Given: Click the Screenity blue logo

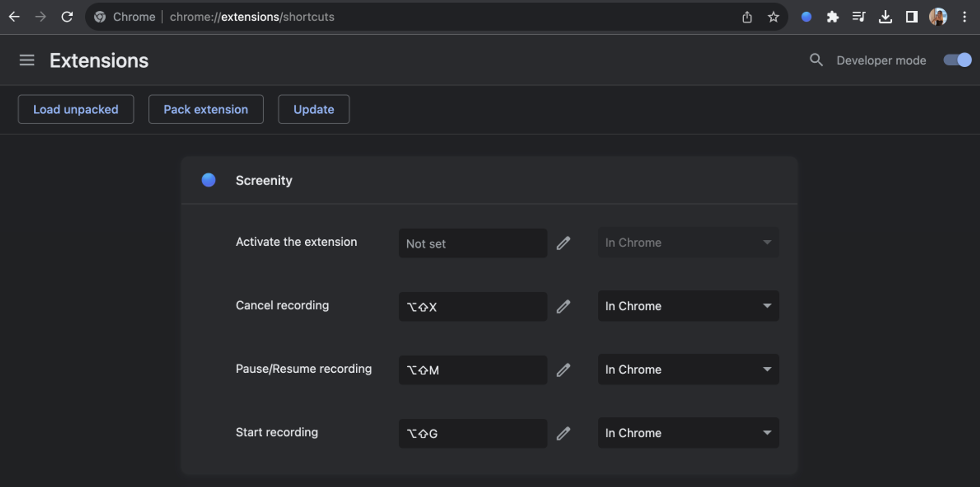Looking at the screenshot, I should click(209, 180).
